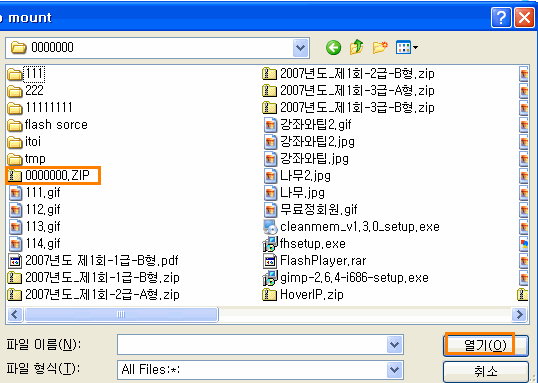Select 강좌와팁2.jpg file

[309, 141]
